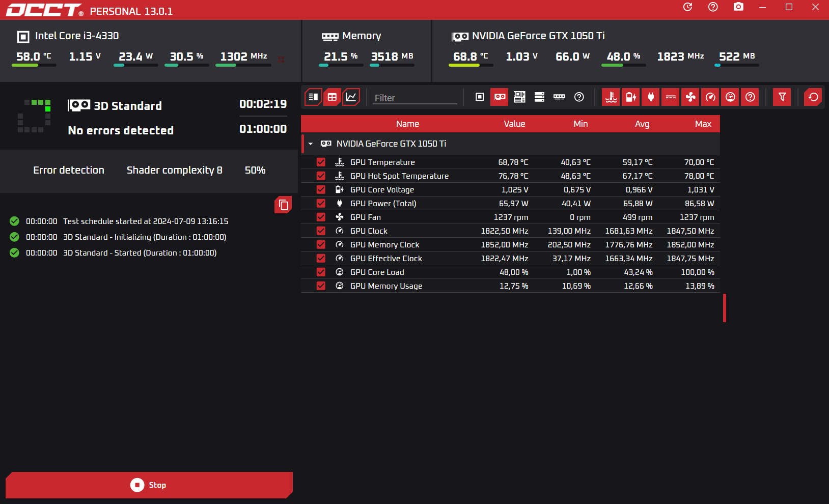Toggle the power plug sensor filter
The height and width of the screenshot is (504, 829).
point(651,97)
